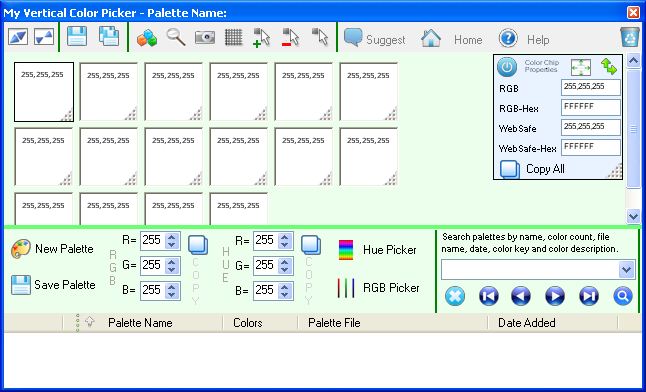Click the add color chip cursor icon
The height and width of the screenshot is (392, 646).
pyautogui.click(x=261, y=38)
